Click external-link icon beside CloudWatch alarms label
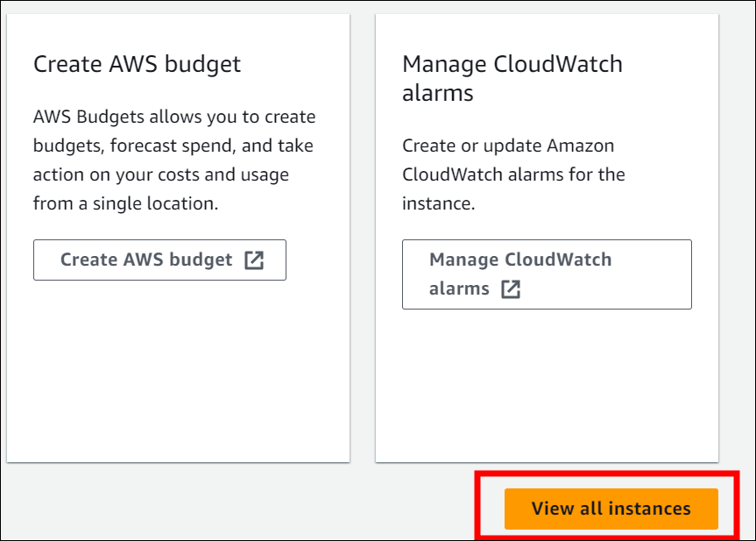756x541 pixels. click(x=511, y=289)
